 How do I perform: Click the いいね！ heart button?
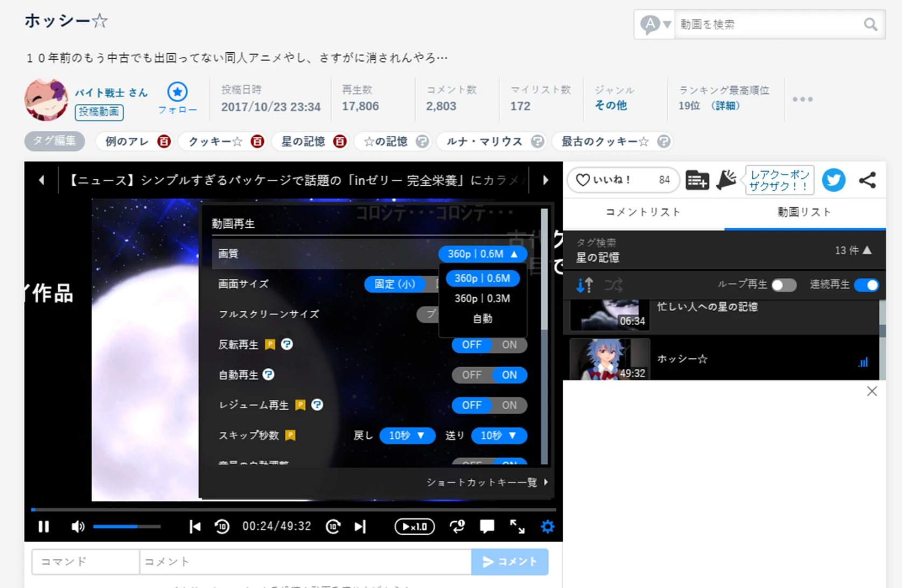coord(623,180)
